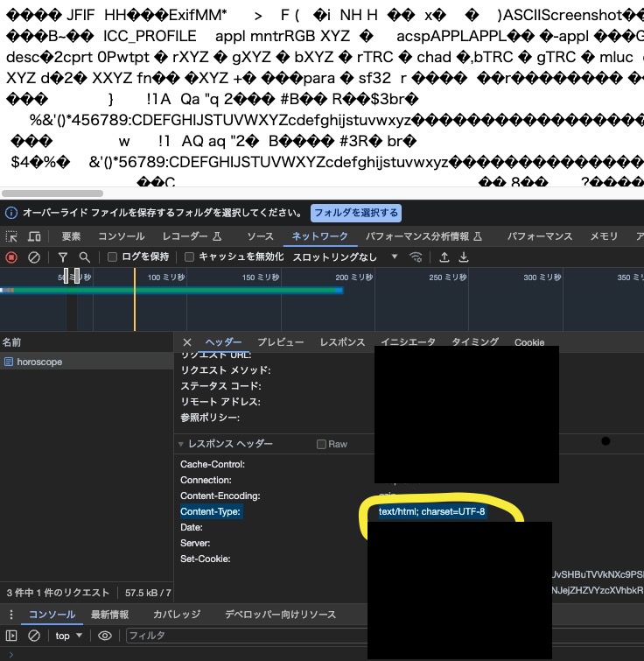Click the yellow timeline marker line
Image resolution: width=644 pixels, height=661 pixels.
135,299
